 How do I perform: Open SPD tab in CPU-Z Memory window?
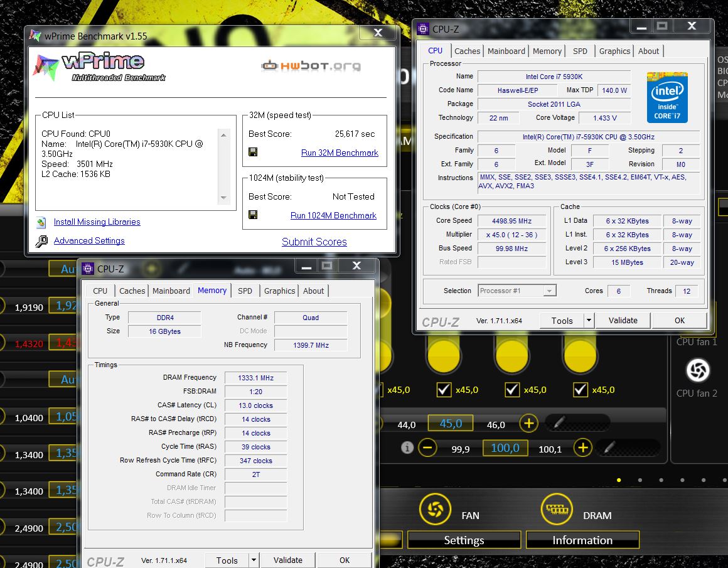(x=245, y=291)
